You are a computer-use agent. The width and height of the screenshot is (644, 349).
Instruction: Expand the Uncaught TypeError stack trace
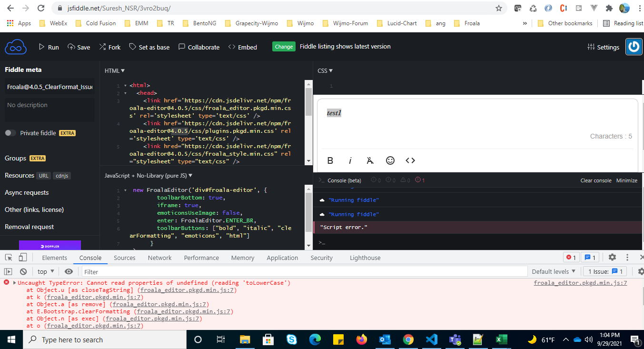[x=14, y=283]
